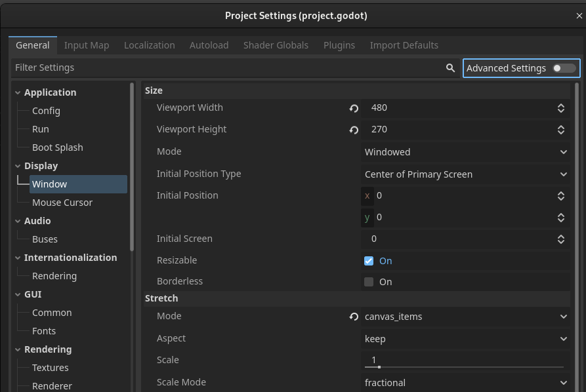The image size is (586, 392).
Task: Open the Import Defaults tab
Action: click(404, 45)
